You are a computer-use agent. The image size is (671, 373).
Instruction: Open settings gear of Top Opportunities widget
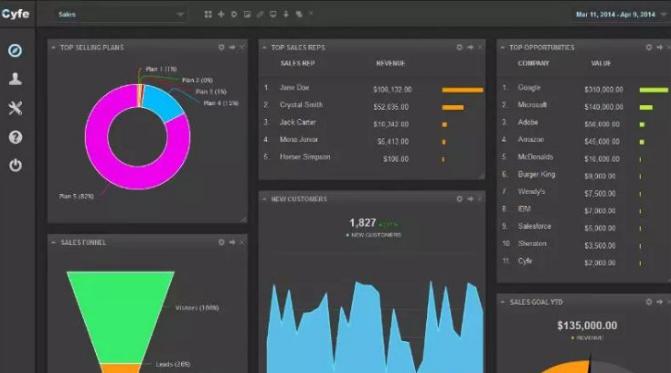649,47
